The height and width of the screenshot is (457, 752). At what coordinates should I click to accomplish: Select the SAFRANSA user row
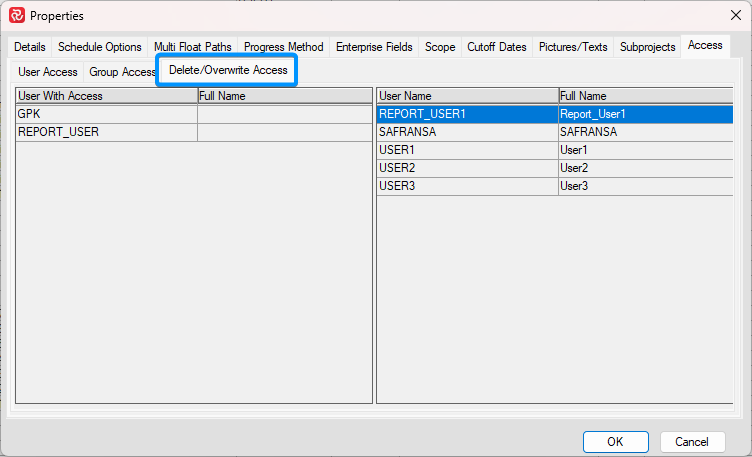[x=466, y=132]
